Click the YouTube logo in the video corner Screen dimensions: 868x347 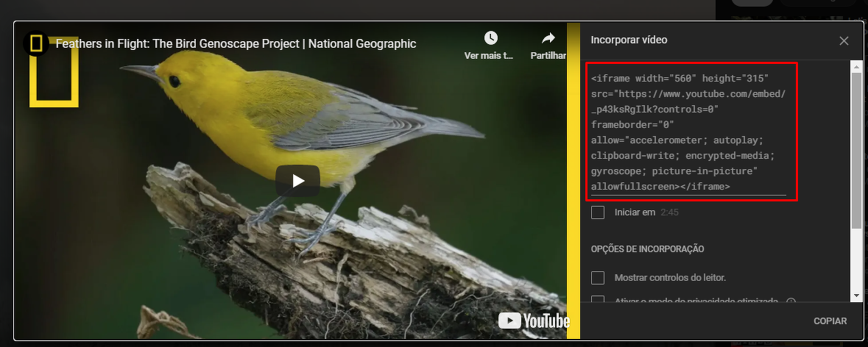coord(534,321)
